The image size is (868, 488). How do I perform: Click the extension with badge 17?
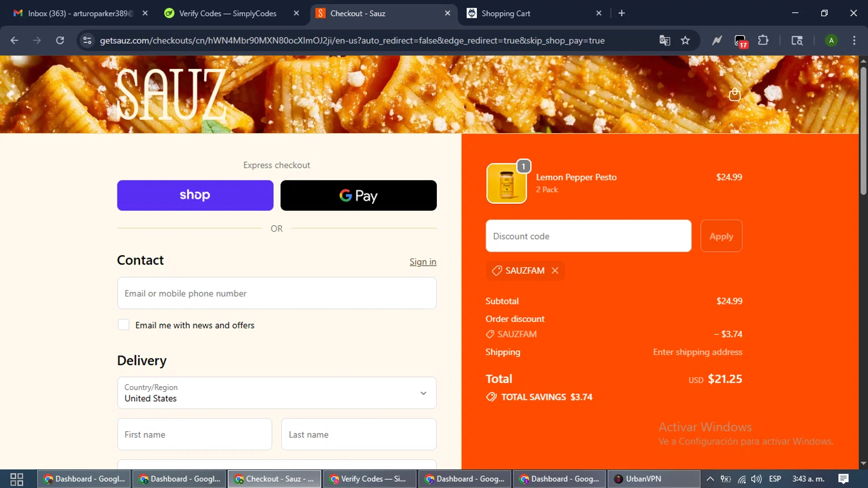(741, 41)
